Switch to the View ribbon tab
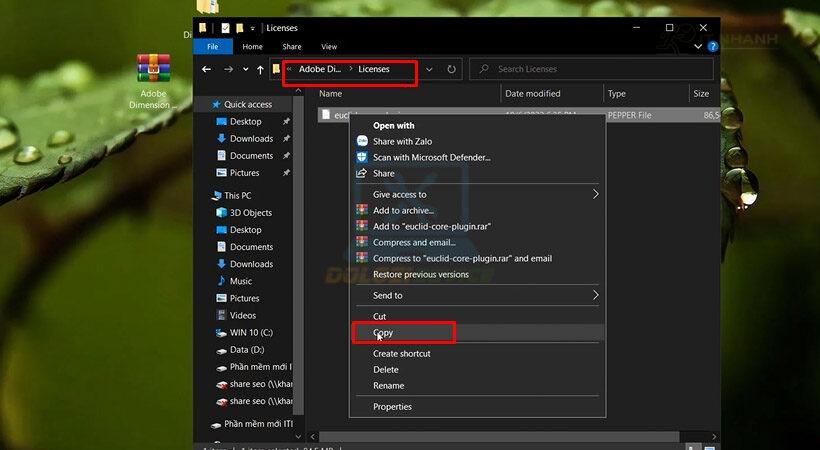The image size is (820, 450). click(x=329, y=46)
